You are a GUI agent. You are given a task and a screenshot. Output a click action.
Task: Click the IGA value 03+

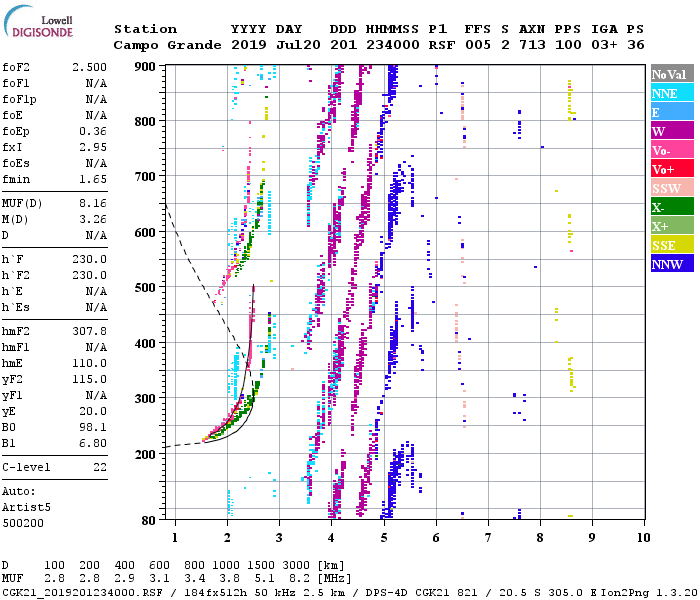[604, 45]
